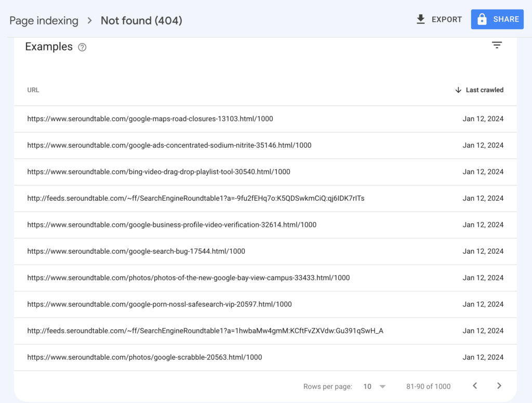Click the Share button with lock
Screen dimensions: 532x403
(497, 19)
